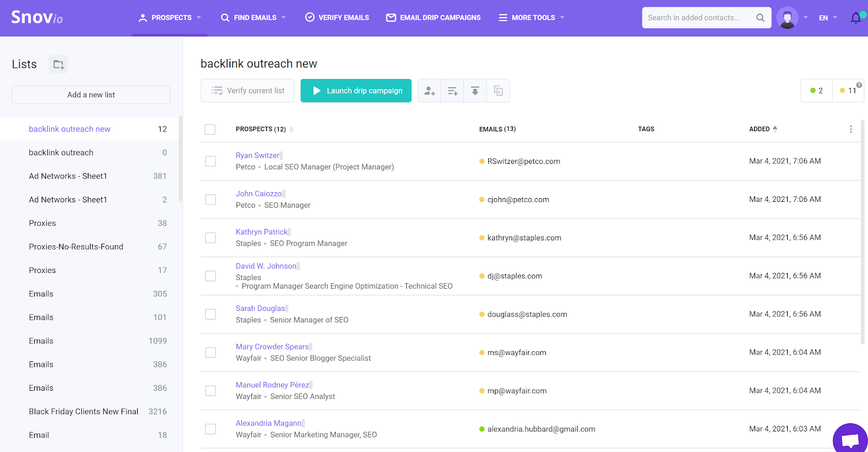Click the search magnifier icon
Image resolution: width=868 pixels, height=452 pixels.
(x=760, y=18)
